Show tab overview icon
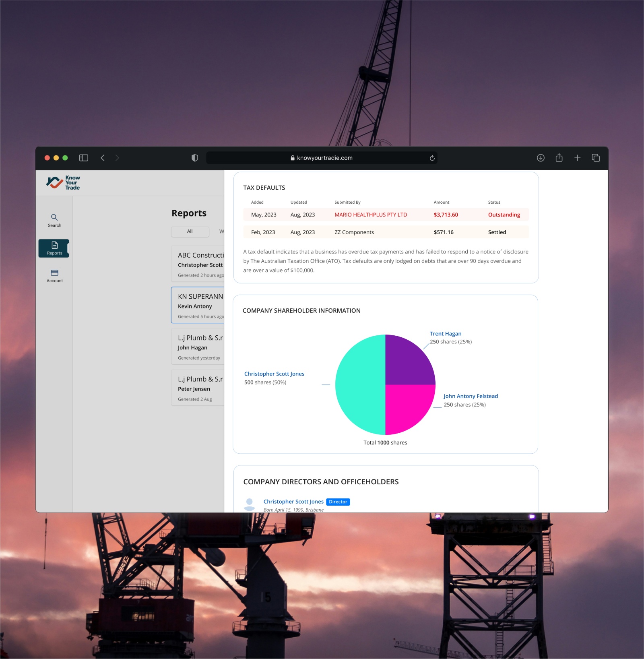This screenshot has height=659, width=644. pos(596,158)
